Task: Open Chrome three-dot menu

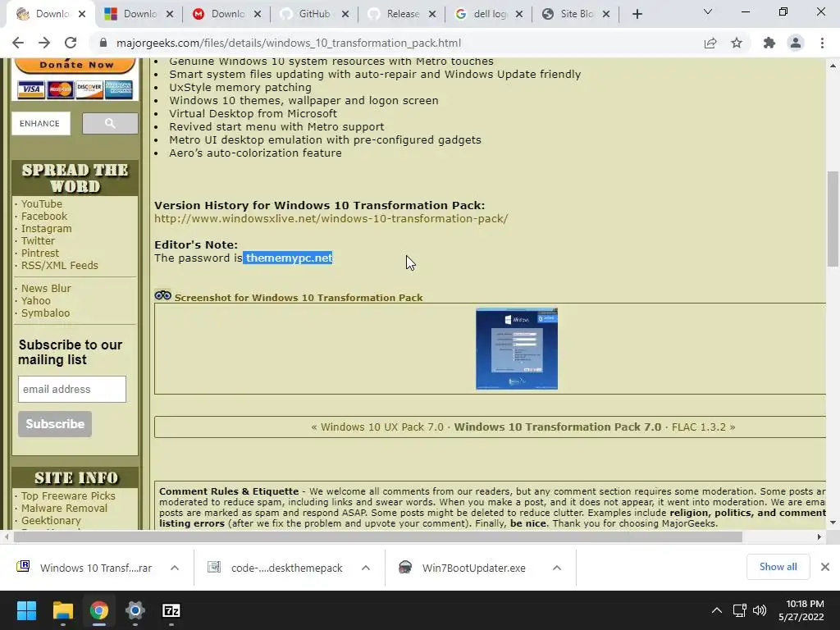Action: coord(822,43)
